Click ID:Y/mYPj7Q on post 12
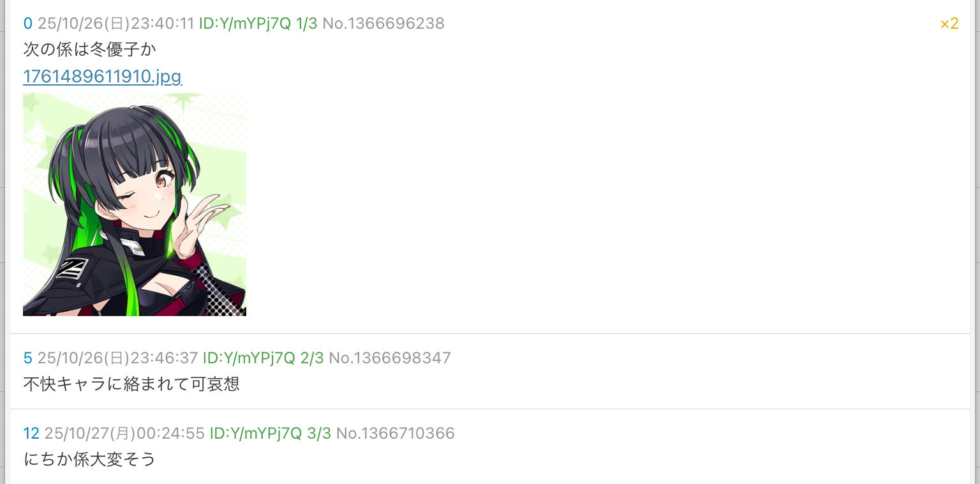 [256, 434]
